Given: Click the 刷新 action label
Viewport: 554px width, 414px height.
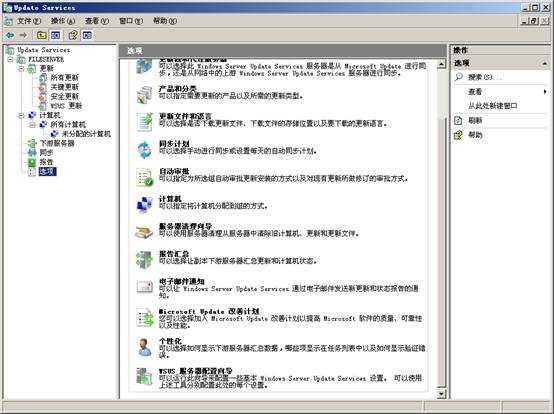Looking at the screenshot, I should click(x=475, y=120).
